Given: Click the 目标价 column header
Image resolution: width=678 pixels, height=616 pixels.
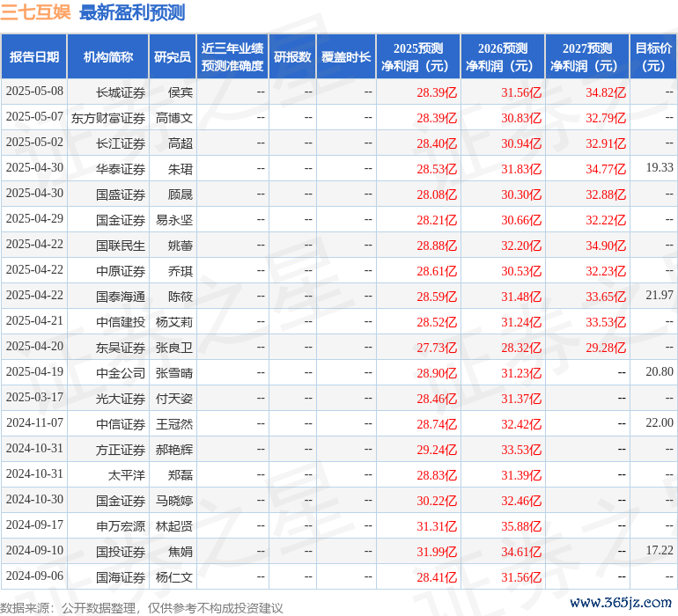Looking at the screenshot, I should pyautogui.click(x=653, y=56).
